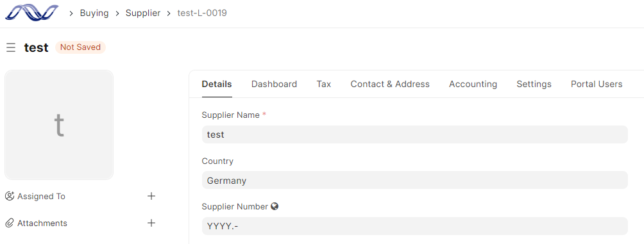Click test-L-0019 breadcrumb entry
Screen dimensions: 644x244
(202, 13)
